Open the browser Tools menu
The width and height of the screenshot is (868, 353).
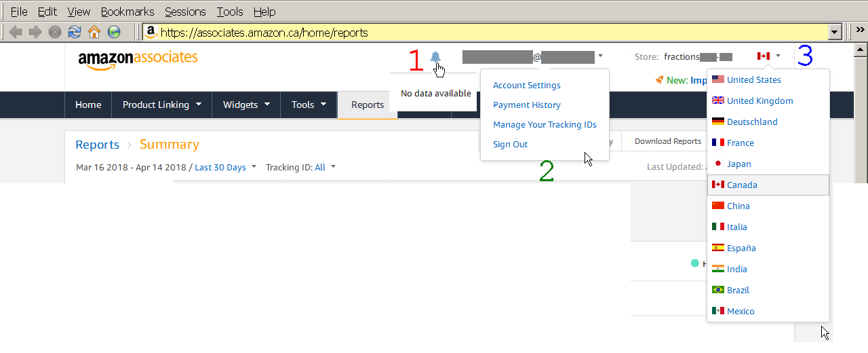tap(230, 12)
